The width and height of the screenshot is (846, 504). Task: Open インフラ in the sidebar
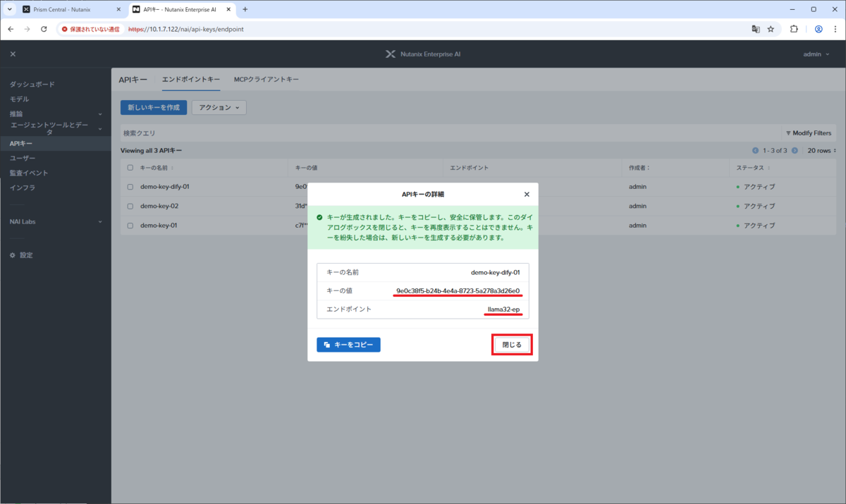click(x=23, y=188)
